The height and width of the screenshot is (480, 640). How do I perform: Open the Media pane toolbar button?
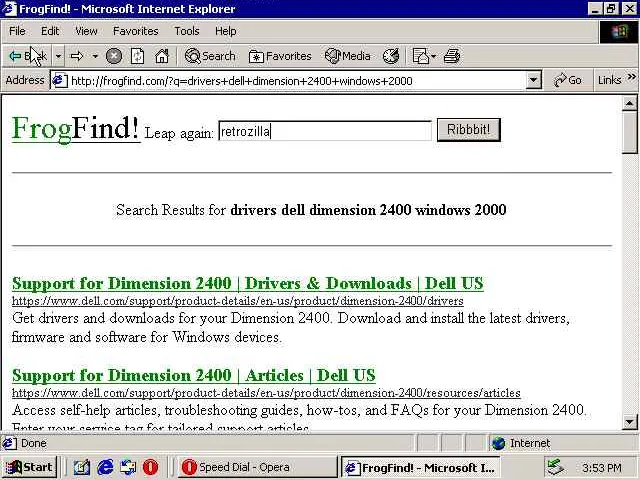pyautogui.click(x=347, y=56)
